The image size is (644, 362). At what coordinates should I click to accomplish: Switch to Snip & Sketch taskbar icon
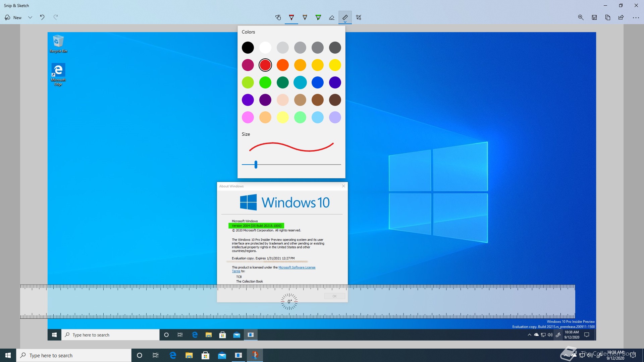click(x=255, y=355)
